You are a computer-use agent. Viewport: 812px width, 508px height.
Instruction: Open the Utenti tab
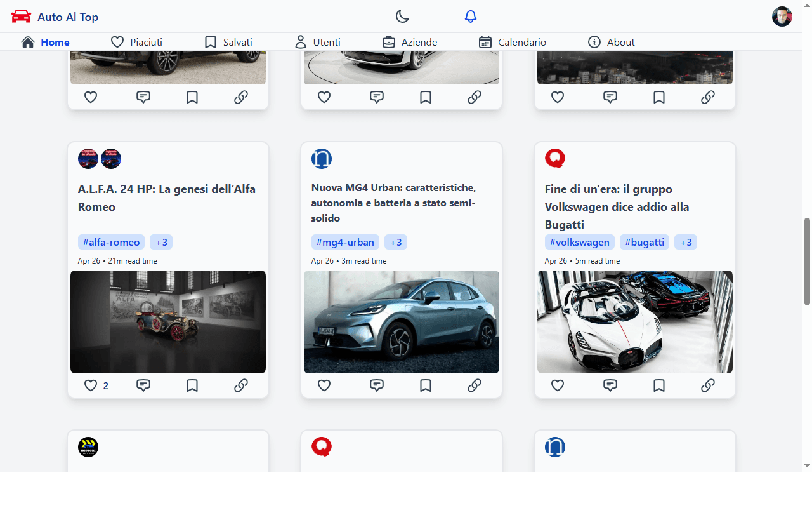point(318,42)
